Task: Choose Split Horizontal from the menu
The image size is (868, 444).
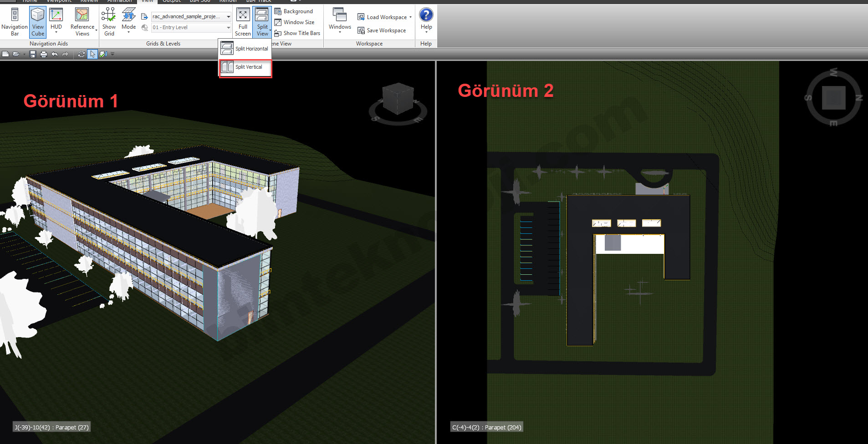Action: tap(245, 49)
